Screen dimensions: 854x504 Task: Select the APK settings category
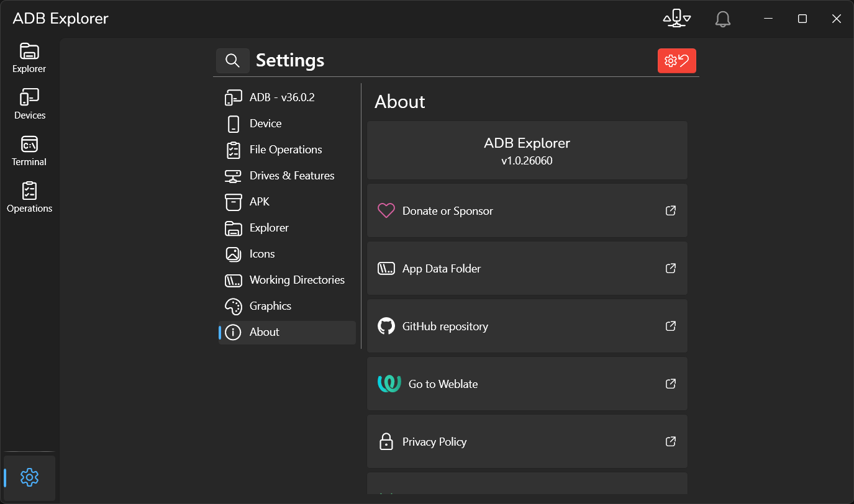pyautogui.click(x=287, y=202)
